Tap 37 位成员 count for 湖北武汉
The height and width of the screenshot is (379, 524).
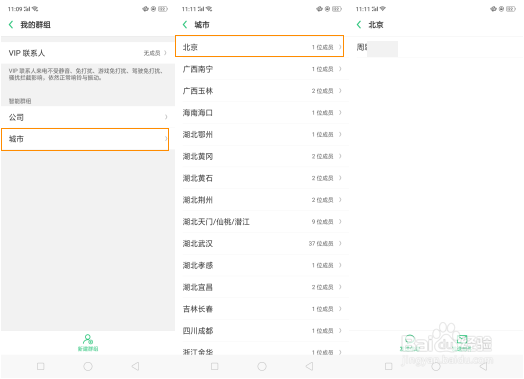tap(321, 244)
